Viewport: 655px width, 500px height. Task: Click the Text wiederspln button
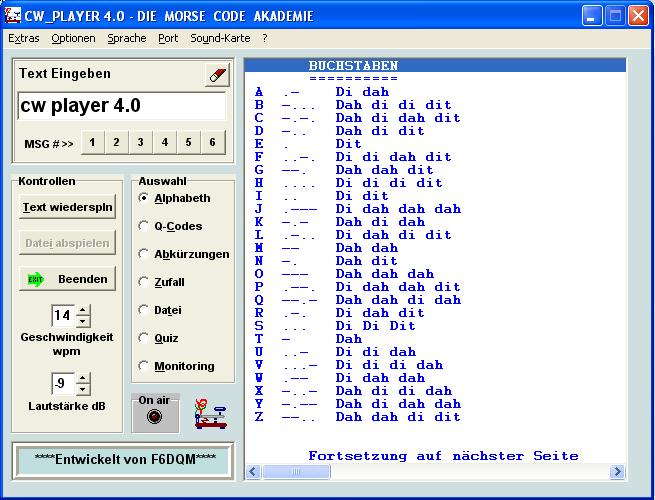click(67, 207)
